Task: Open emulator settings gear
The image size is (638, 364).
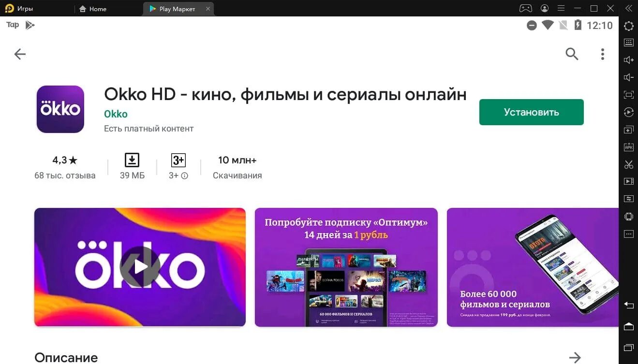Action: pyautogui.click(x=628, y=26)
